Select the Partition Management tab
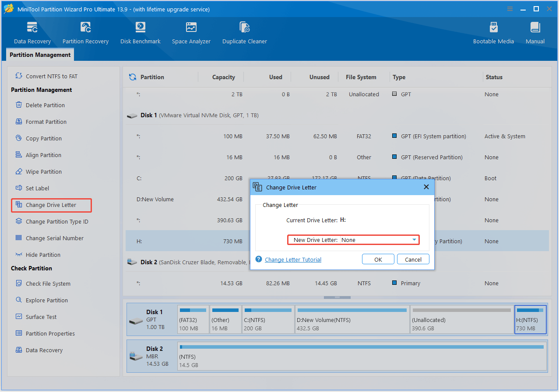 click(x=40, y=55)
